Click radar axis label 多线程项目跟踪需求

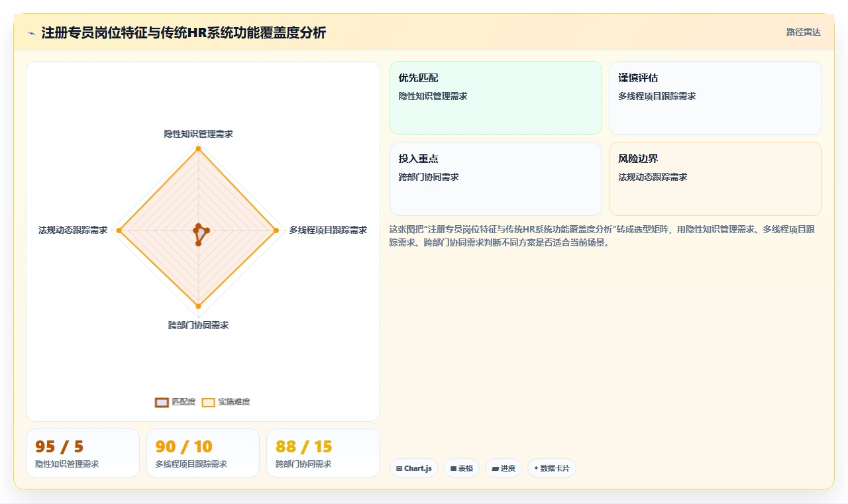[328, 230]
